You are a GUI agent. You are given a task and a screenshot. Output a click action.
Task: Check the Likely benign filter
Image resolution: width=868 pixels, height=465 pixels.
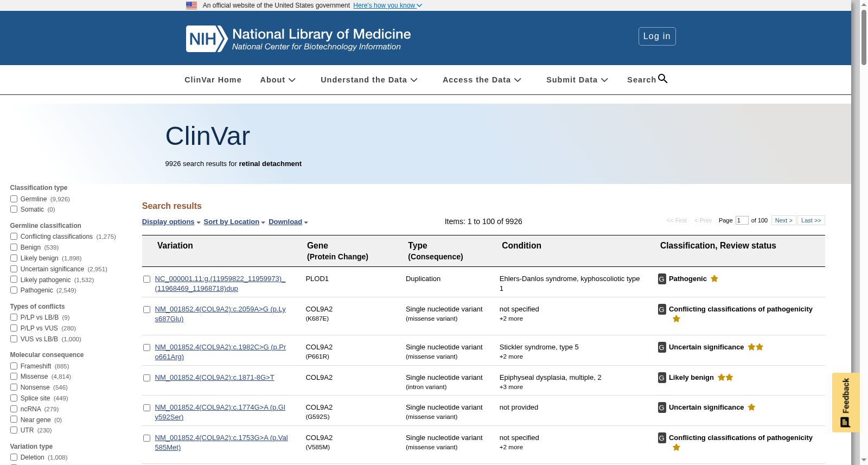(14, 258)
